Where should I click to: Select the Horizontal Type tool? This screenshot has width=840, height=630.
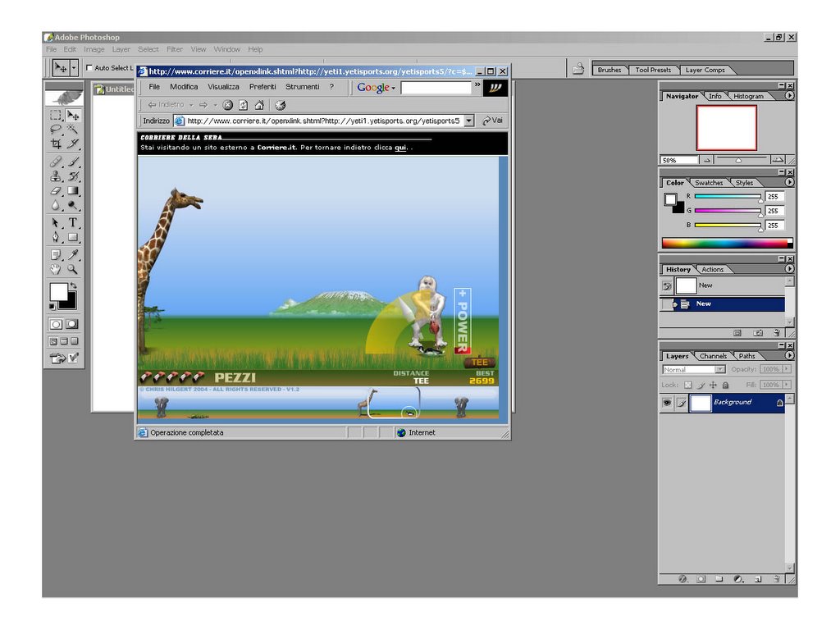point(73,222)
